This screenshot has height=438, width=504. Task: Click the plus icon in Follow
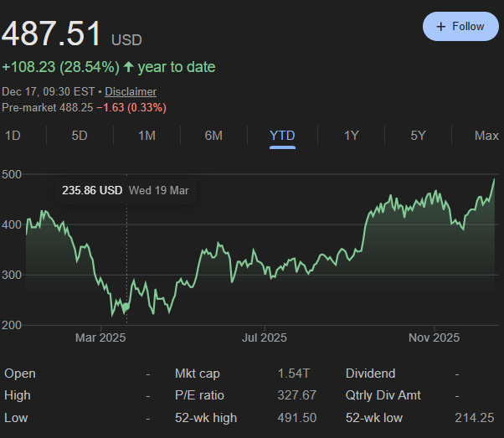click(441, 27)
